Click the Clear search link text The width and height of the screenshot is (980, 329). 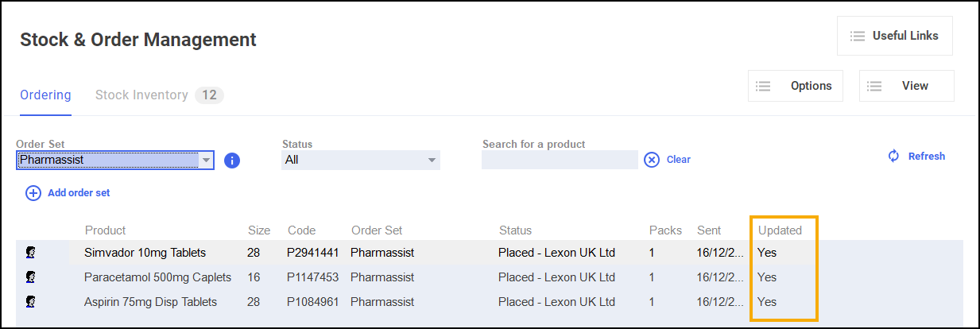tap(679, 160)
